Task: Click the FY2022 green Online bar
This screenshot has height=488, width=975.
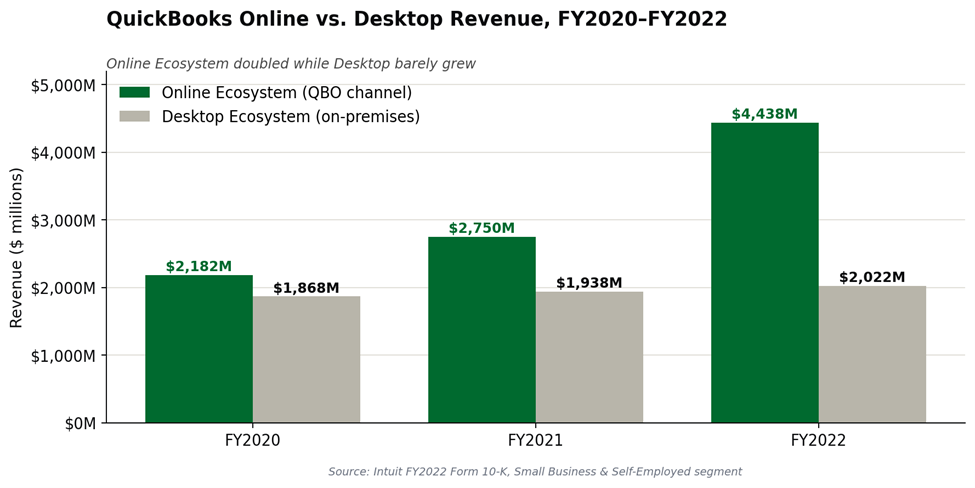Action: click(765, 273)
